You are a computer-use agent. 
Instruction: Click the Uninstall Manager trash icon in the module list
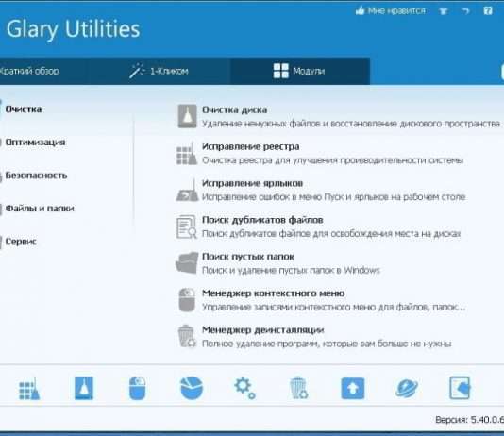187,336
